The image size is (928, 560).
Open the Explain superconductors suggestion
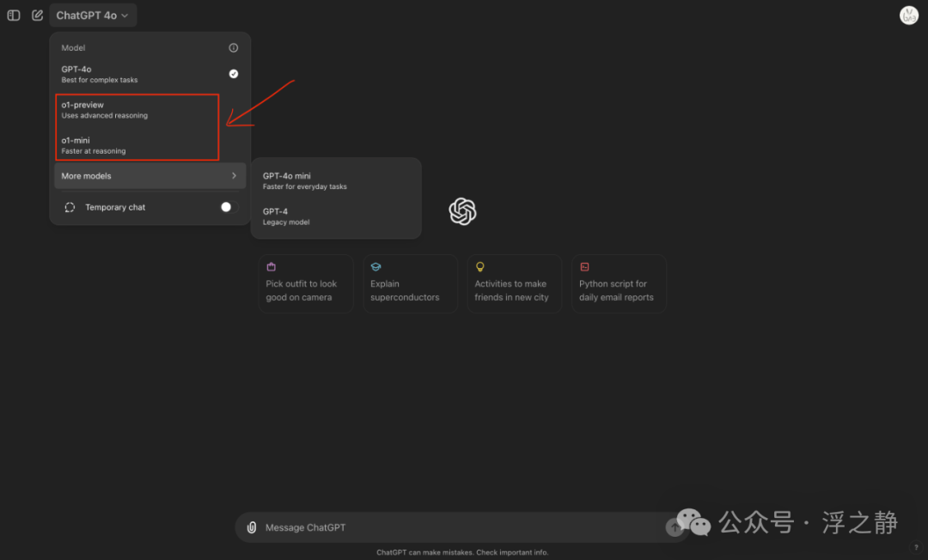410,283
